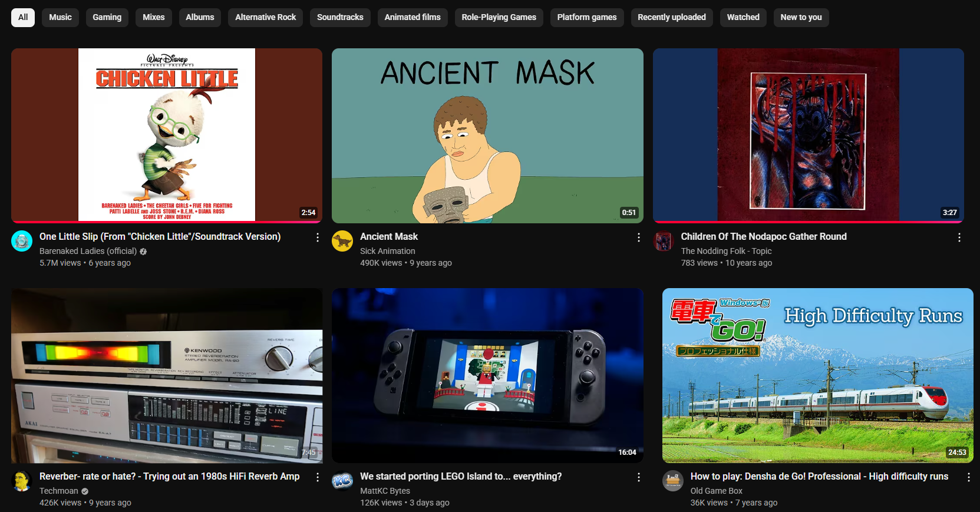Open MattKC Bytes channel avatar

pos(342,481)
